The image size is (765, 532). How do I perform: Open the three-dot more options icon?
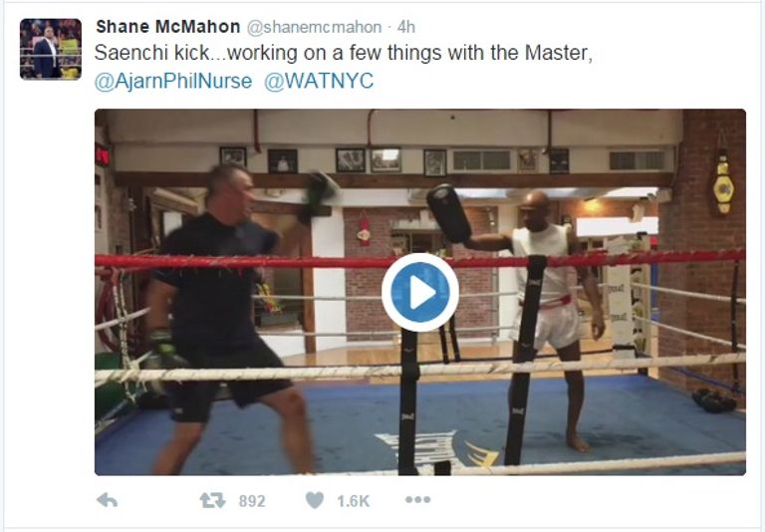point(418,500)
